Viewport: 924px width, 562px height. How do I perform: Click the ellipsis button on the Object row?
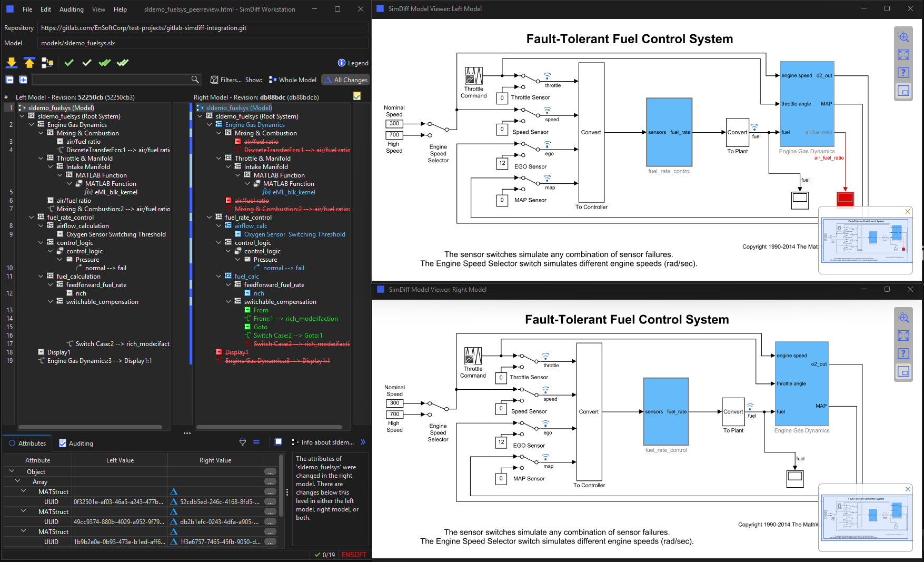pos(270,472)
